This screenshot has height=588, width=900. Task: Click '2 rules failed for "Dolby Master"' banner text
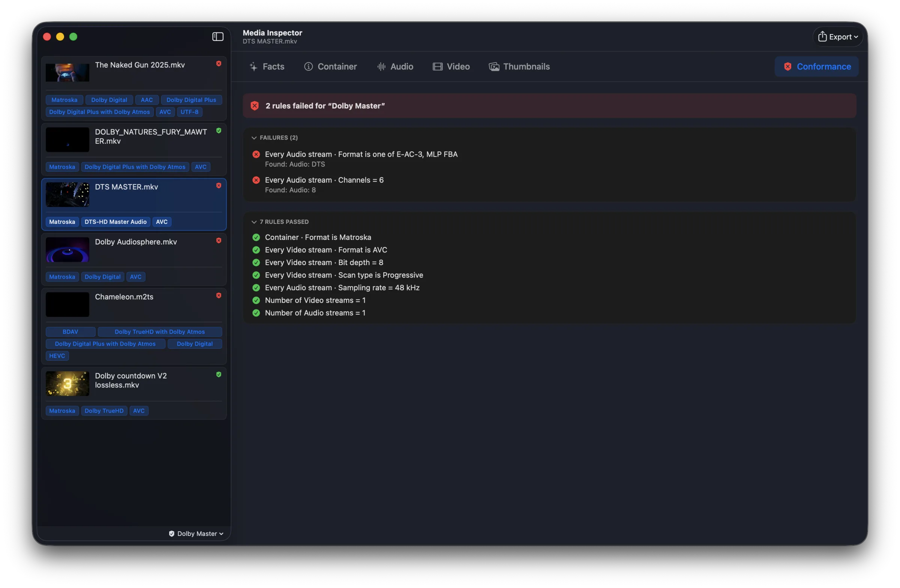point(325,106)
